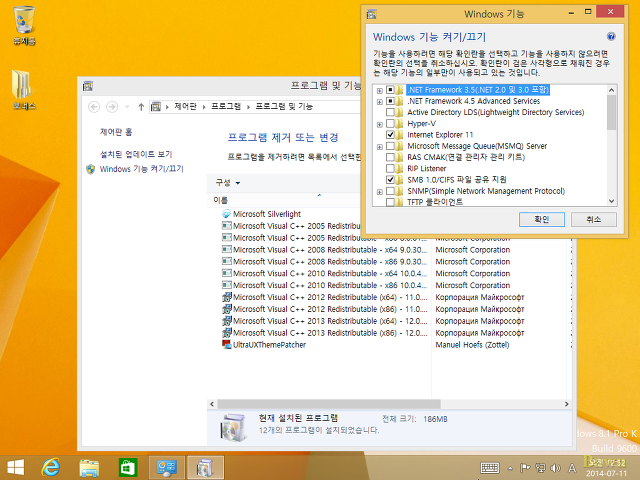Click 취소 button in Windows Features
640x480 pixels.
[593, 220]
